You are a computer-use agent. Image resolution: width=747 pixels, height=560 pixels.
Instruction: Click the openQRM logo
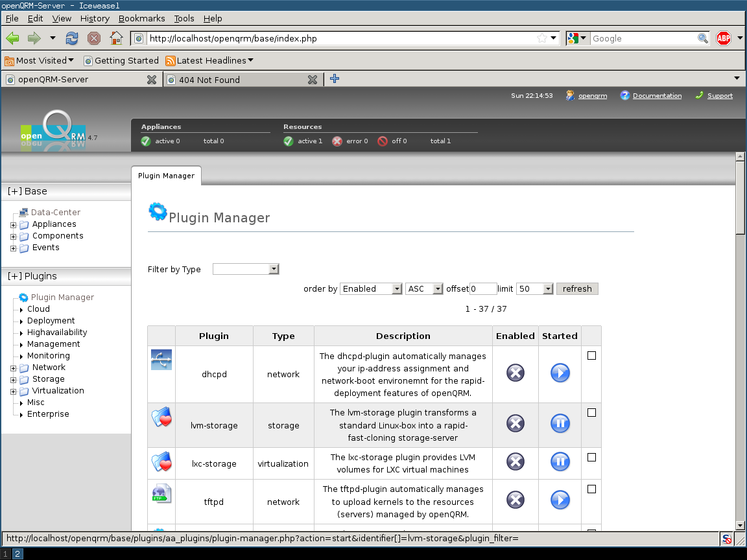pos(53,130)
